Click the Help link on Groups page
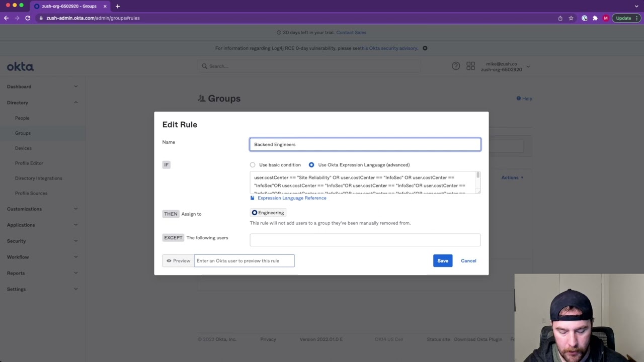This screenshot has height=362, width=644. [524, 99]
